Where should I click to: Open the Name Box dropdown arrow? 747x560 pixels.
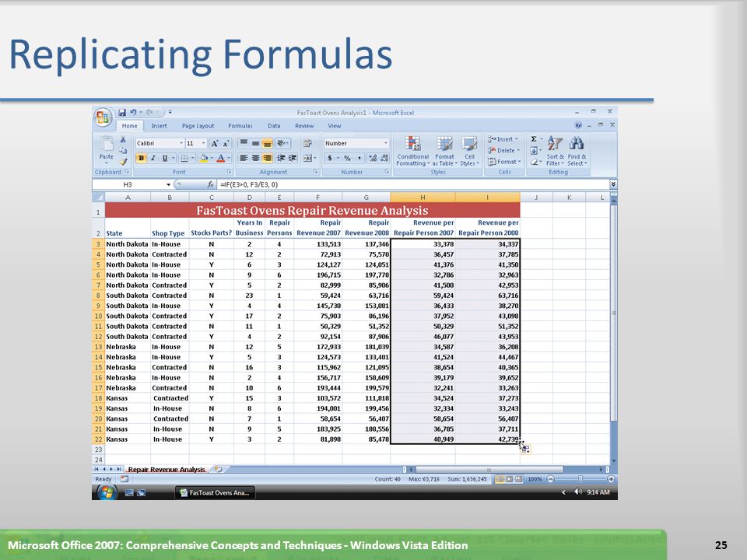[168, 184]
